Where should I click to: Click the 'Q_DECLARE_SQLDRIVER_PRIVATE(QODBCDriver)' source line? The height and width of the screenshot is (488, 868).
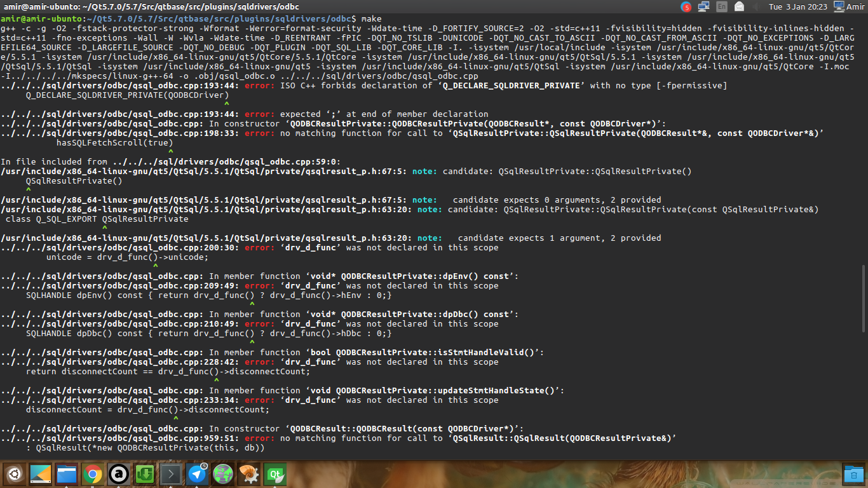pos(127,95)
